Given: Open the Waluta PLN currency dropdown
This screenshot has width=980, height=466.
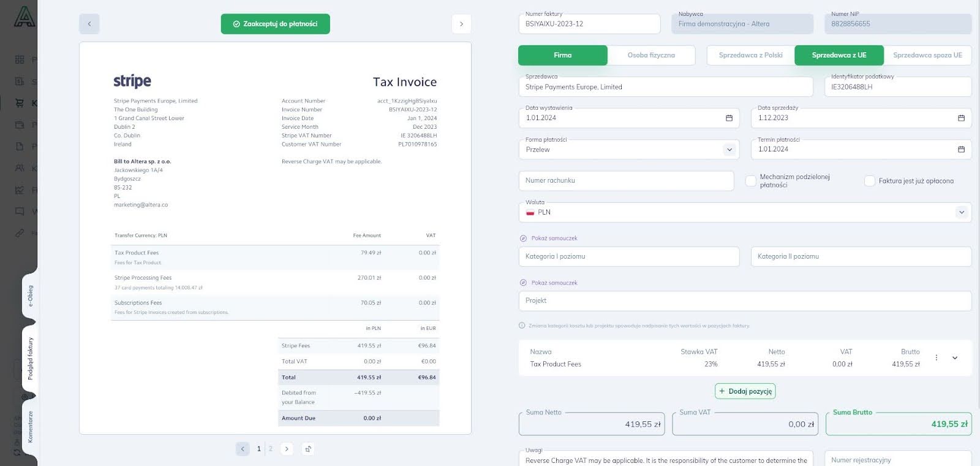Looking at the screenshot, I should 745,212.
